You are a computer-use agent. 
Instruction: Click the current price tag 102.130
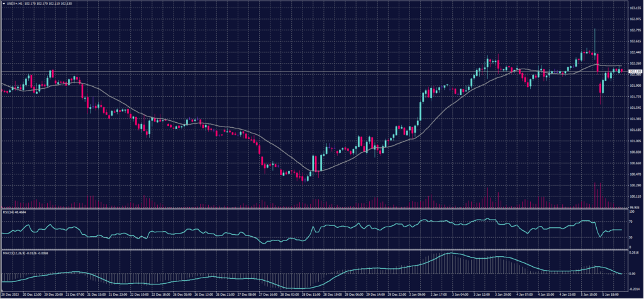coord(634,71)
